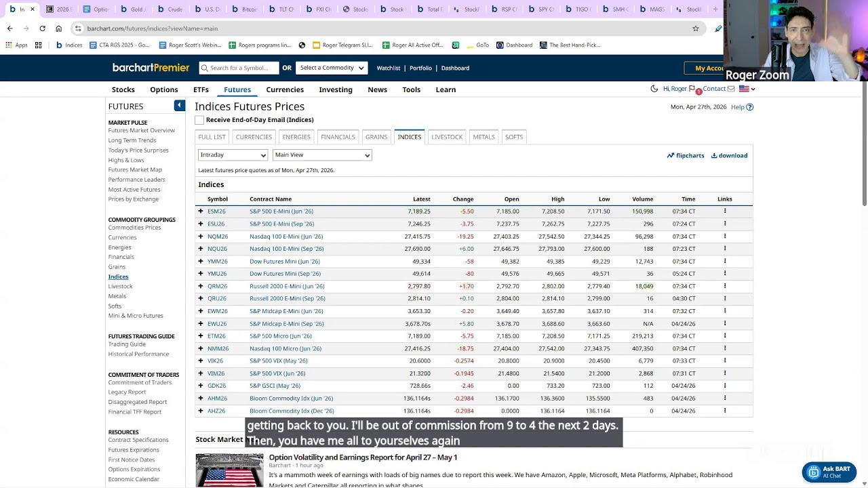The image size is (868, 488).
Task: Reload the page with refresh icon
Action: 42,28
